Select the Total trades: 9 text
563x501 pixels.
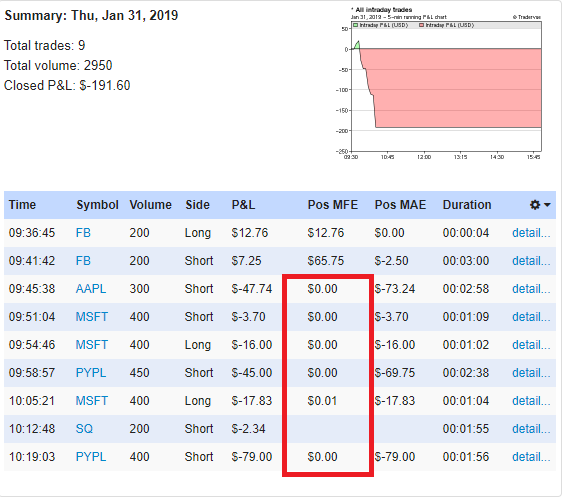click(x=45, y=46)
